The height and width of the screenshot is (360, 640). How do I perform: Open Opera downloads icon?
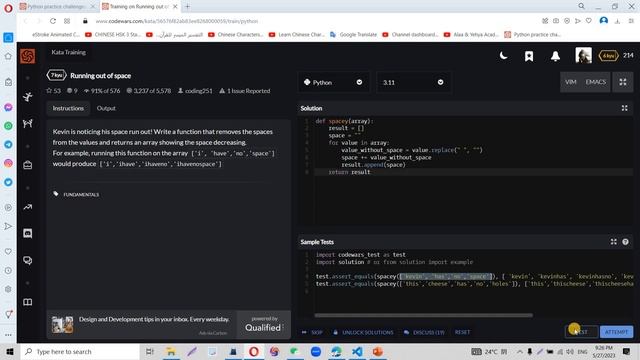pos(618,21)
